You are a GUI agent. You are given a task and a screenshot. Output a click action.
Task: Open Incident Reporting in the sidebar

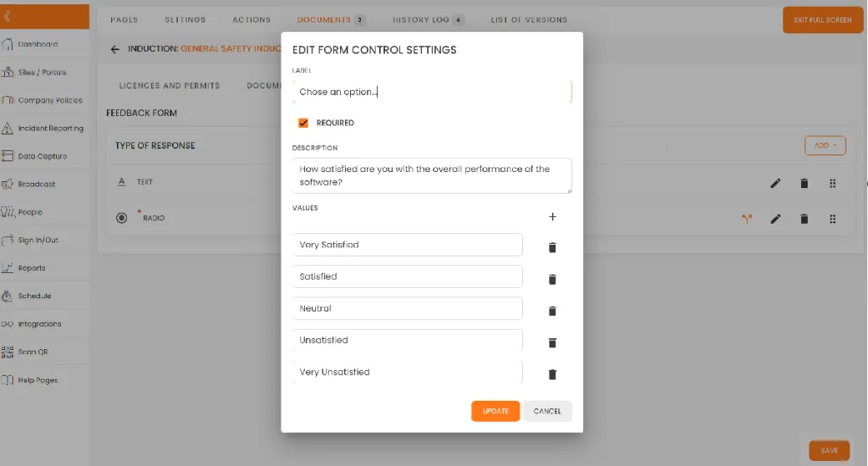pos(50,129)
